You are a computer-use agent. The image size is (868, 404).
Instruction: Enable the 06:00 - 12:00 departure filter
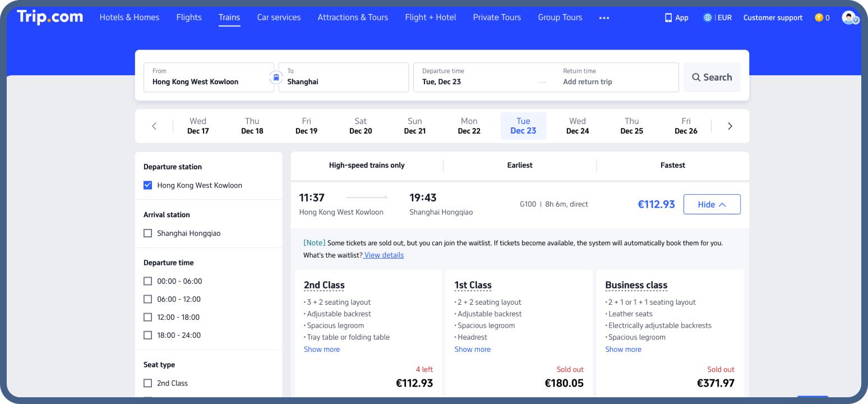[148, 299]
